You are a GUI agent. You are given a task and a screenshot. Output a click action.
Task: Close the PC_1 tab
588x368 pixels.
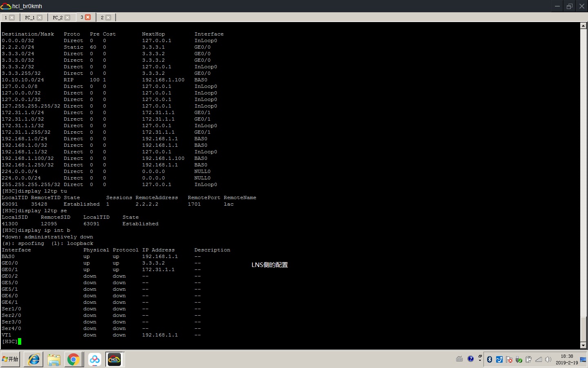pos(40,18)
